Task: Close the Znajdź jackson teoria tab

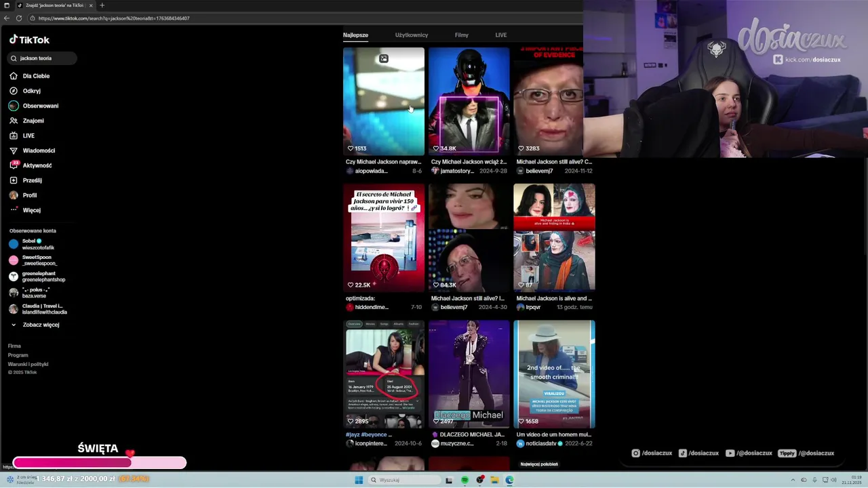Action: click(91, 5)
